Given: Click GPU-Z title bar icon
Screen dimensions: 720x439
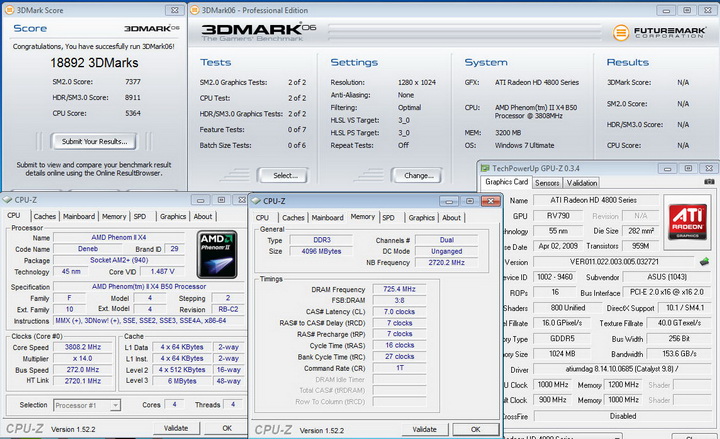Looking at the screenshot, I should [485, 168].
